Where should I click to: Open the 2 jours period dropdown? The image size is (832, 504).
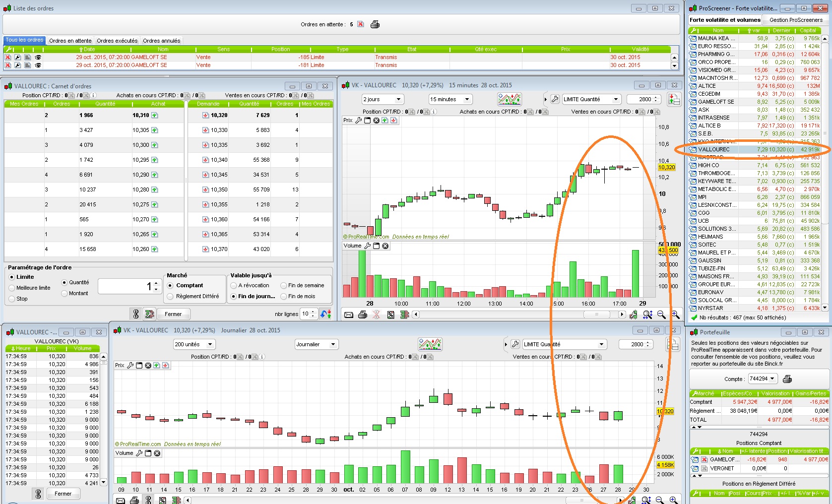(382, 99)
